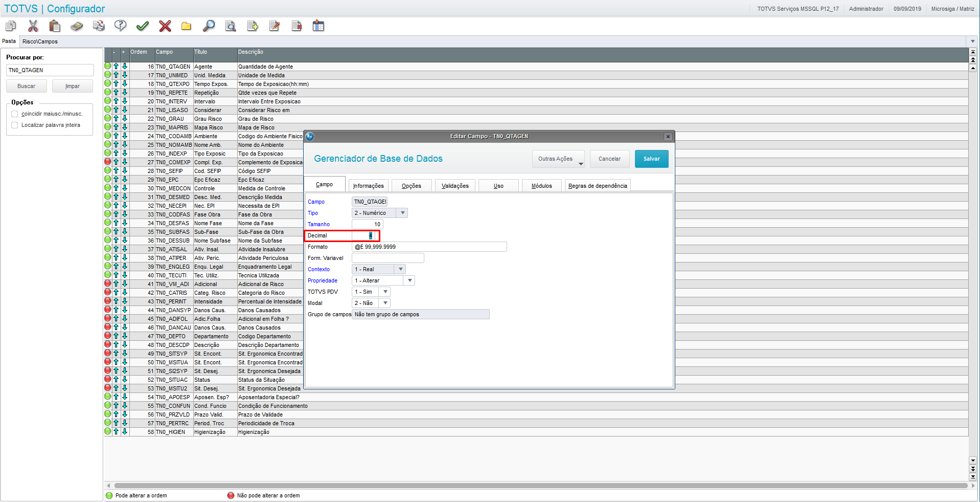Viewport: 980px width, 502px height.
Task: Switch to the Validações tab
Action: point(455,186)
